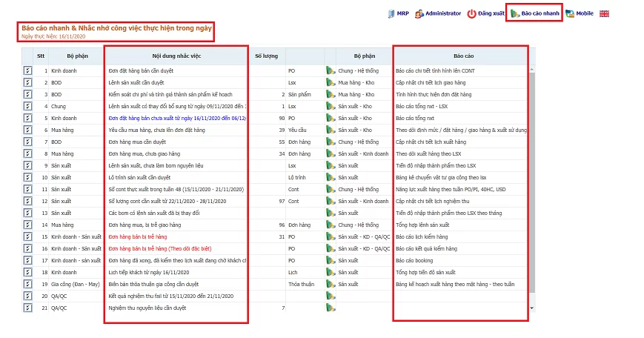Click report icon in the last row 21
Screen dimensions: 644x338
[331, 308]
